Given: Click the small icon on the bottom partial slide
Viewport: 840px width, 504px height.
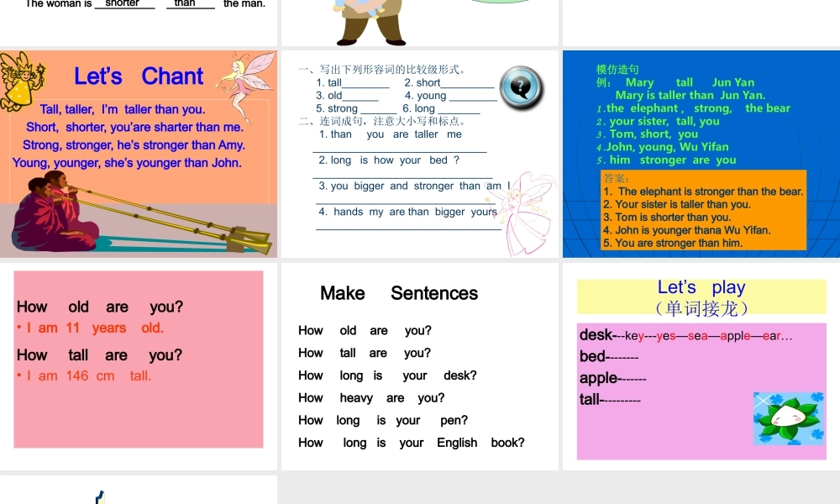Looking at the screenshot, I should [101, 496].
